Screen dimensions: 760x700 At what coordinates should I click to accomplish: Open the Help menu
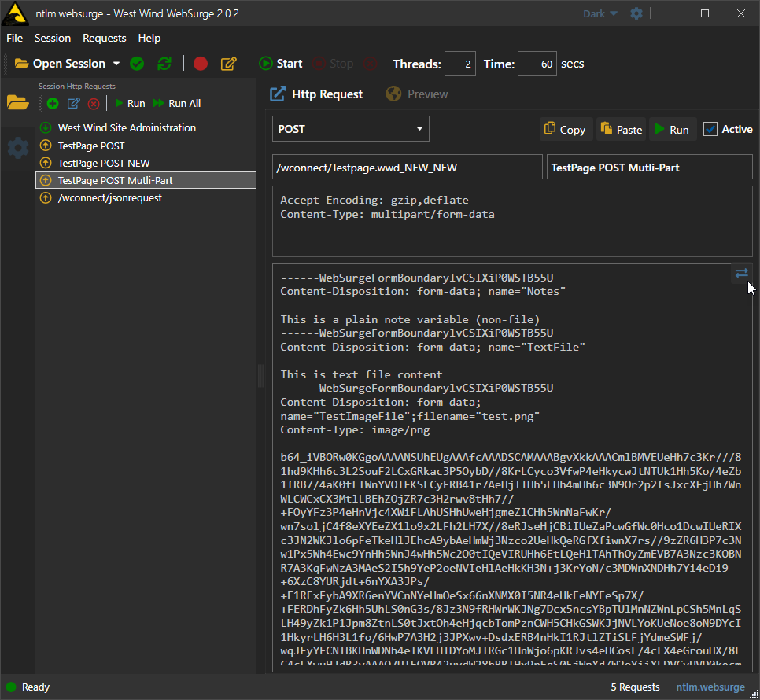(149, 38)
